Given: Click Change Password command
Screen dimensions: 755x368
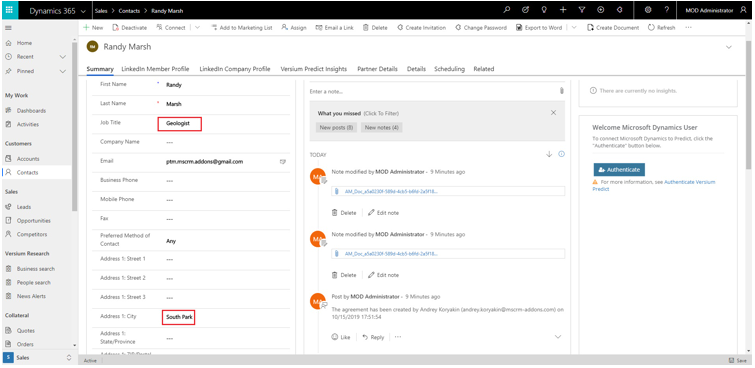Looking at the screenshot, I should (x=481, y=28).
